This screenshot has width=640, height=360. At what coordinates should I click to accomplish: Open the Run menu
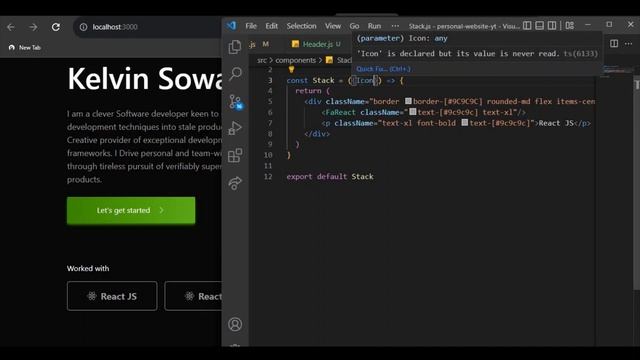click(374, 26)
